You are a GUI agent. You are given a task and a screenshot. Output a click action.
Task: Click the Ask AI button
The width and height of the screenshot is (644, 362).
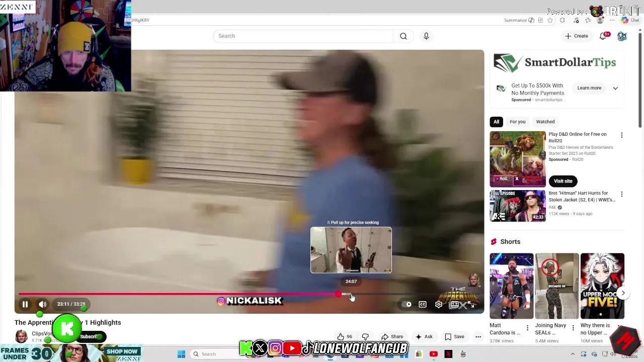pyautogui.click(x=424, y=337)
